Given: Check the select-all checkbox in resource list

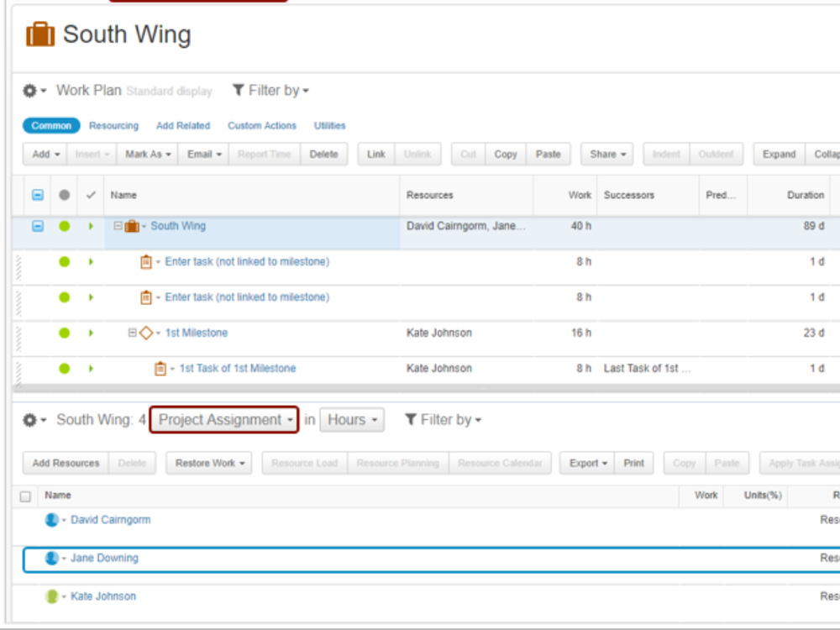Looking at the screenshot, I should click(x=25, y=496).
